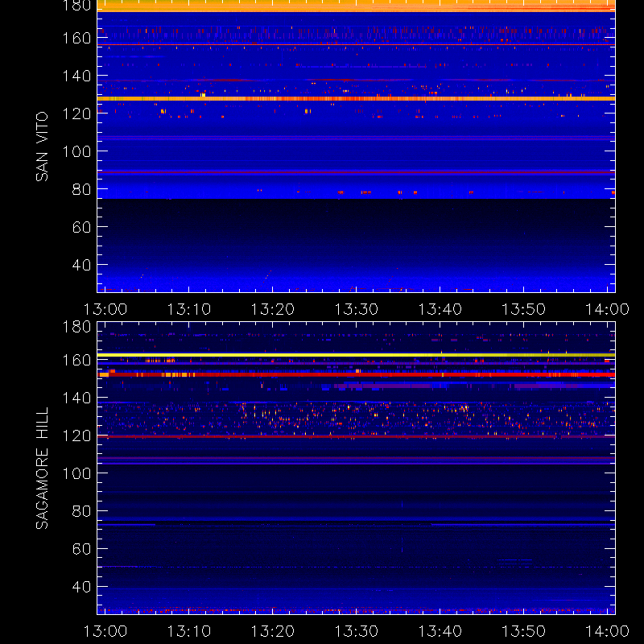Screen dimensions: 644x644
Task: Click 13:20 time label under Sagamore Hill plot
Action: tap(273, 631)
